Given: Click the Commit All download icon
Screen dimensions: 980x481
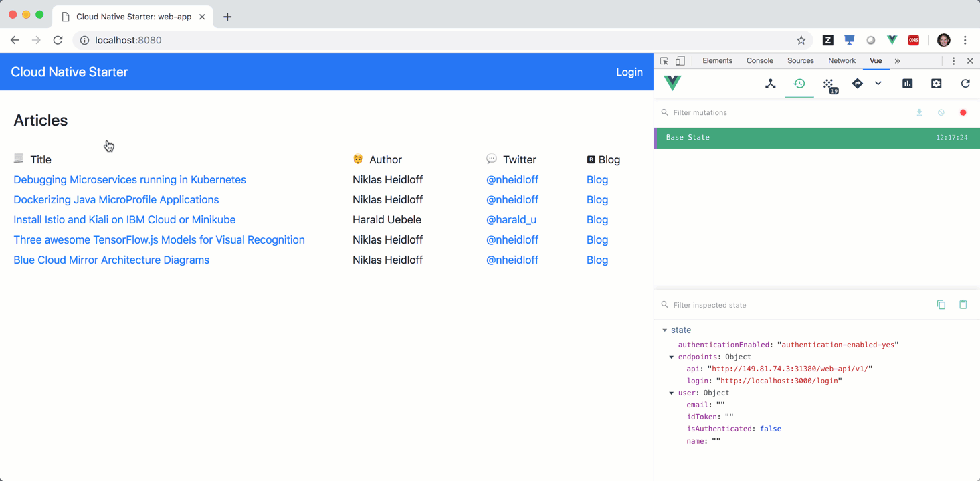Looking at the screenshot, I should 920,112.
